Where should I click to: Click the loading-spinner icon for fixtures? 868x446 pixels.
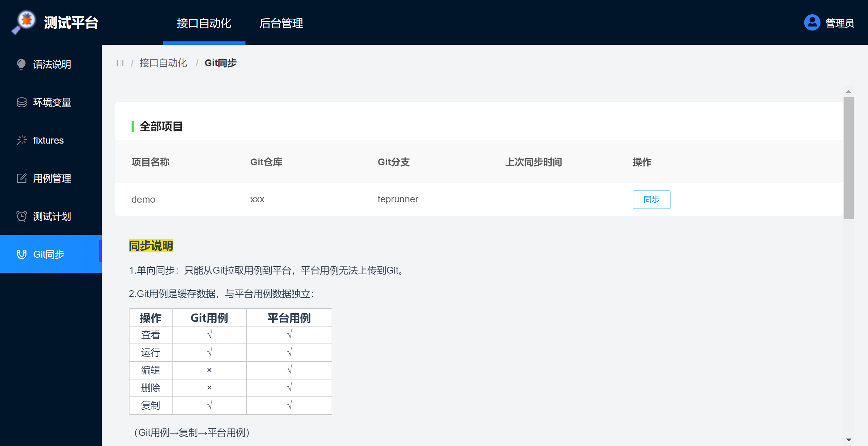pos(21,140)
